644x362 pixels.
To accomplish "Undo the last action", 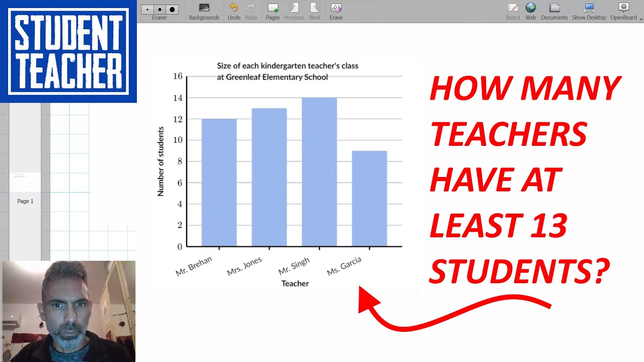I will click(233, 12).
